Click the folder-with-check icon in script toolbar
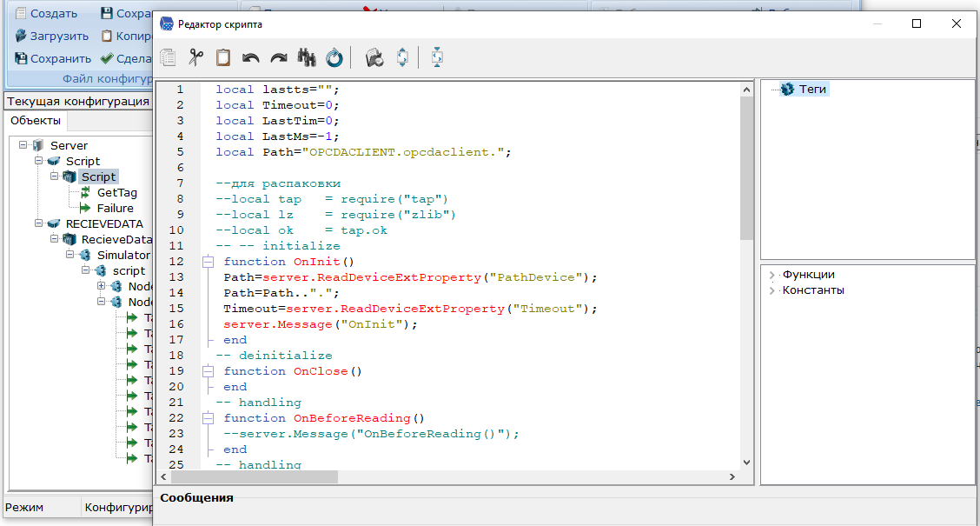This screenshot has height=526, width=980. click(x=374, y=57)
